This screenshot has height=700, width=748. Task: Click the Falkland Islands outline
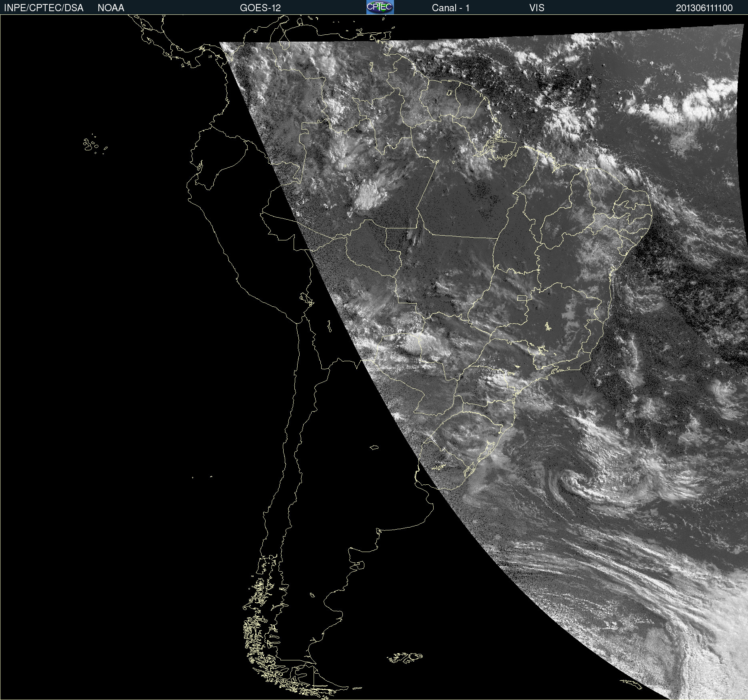point(404,658)
